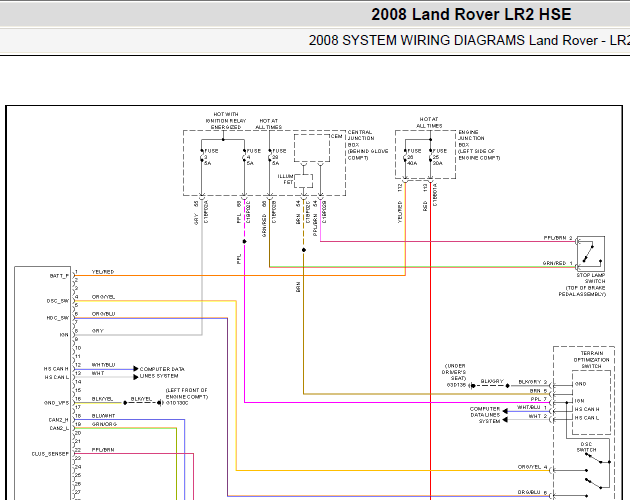Click the 'CENTRAL JUNCTION BOX' label
This screenshot has height=500, width=630.
coord(368,145)
